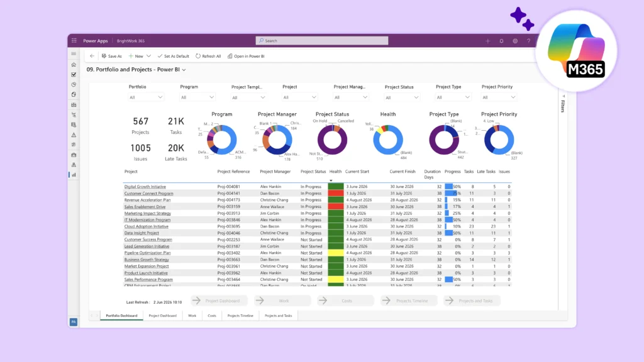
Task: Go to Home in the left sidebar
Action: tap(74, 65)
